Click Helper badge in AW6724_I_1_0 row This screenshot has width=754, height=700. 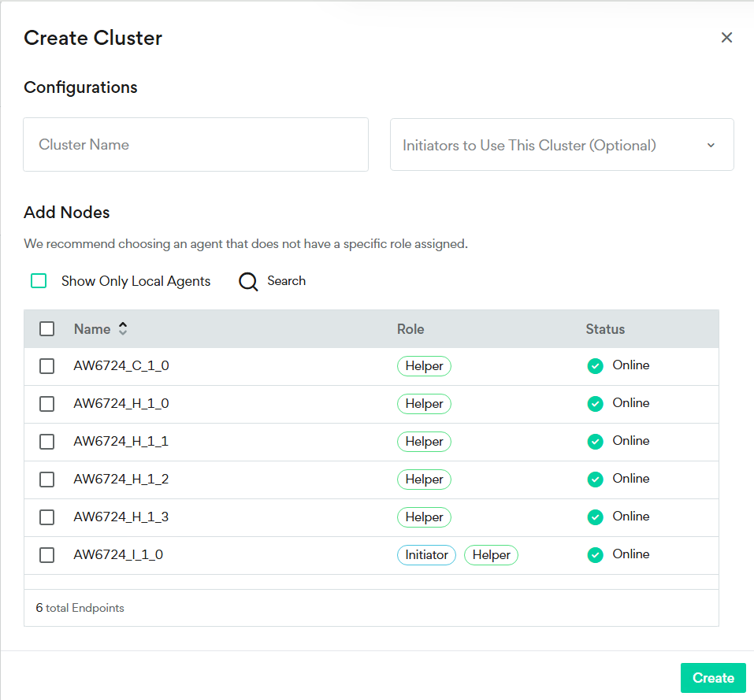[491, 555]
